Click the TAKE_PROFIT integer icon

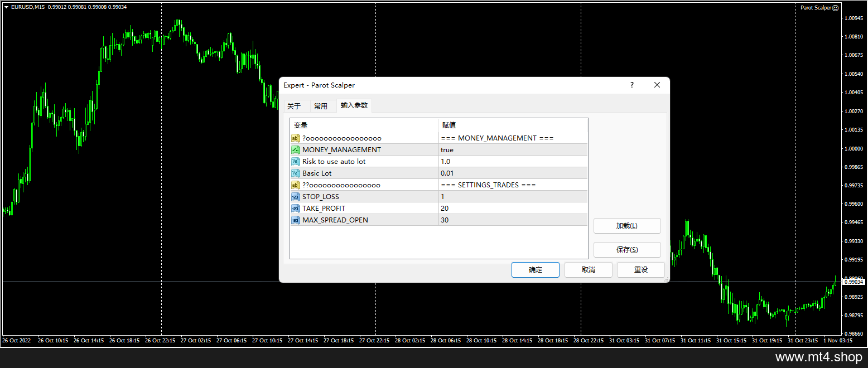pyautogui.click(x=296, y=208)
